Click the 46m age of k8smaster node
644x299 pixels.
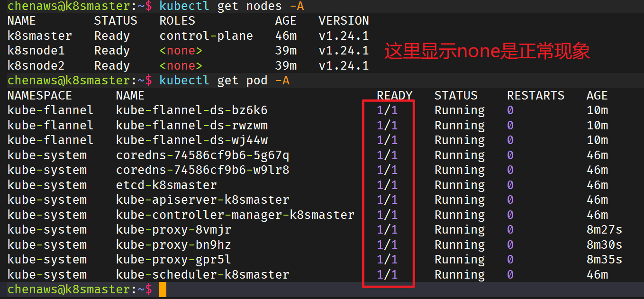click(x=286, y=36)
